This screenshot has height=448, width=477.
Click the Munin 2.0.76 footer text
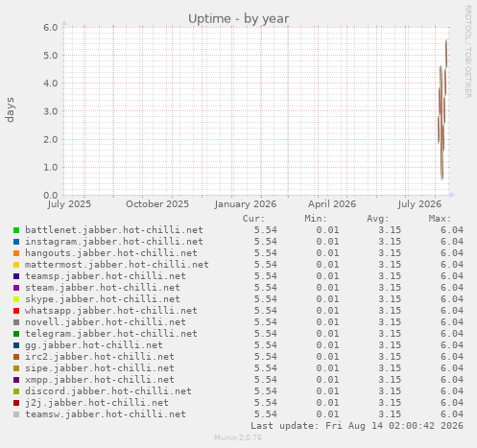point(238,437)
